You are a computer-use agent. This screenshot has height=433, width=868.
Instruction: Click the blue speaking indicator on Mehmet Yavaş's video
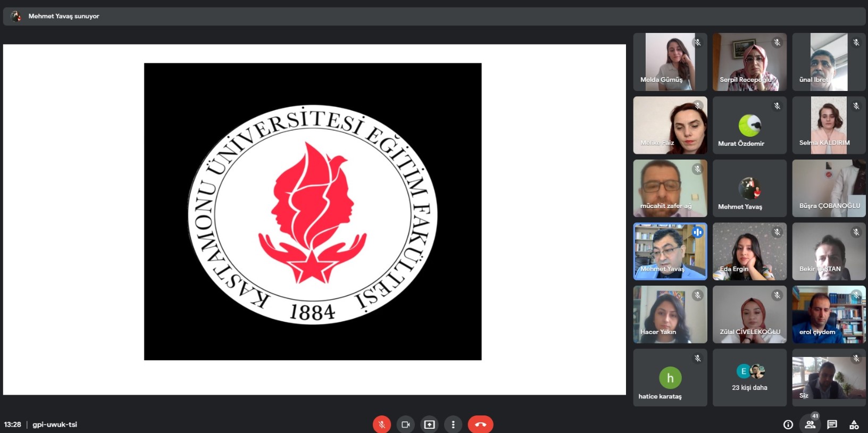698,232
